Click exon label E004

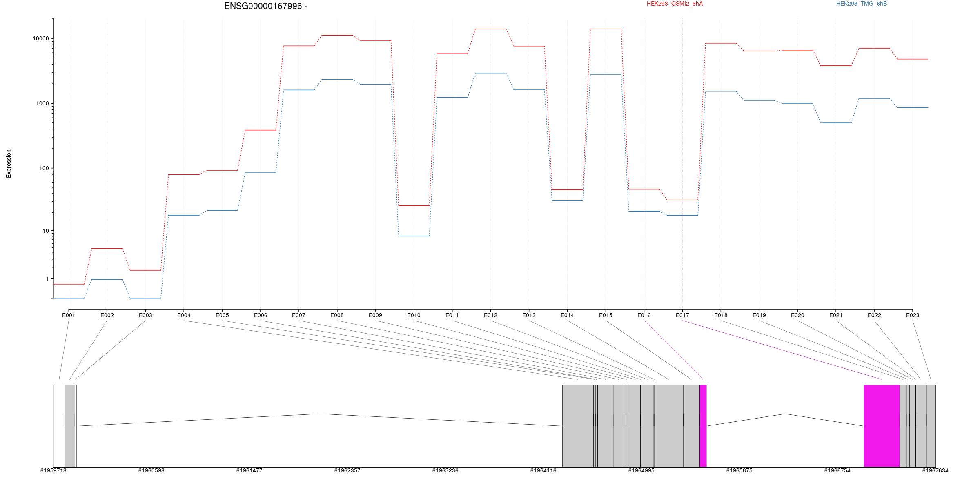[x=184, y=315]
